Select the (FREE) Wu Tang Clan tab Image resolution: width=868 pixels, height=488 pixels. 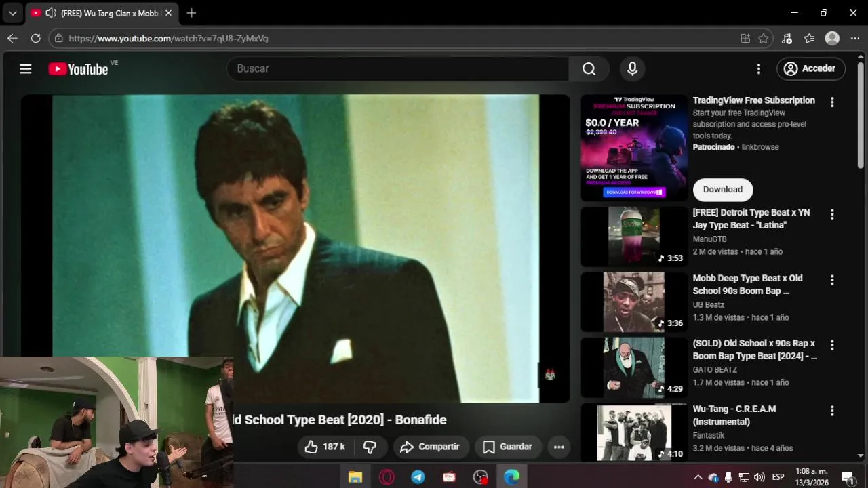point(102,13)
